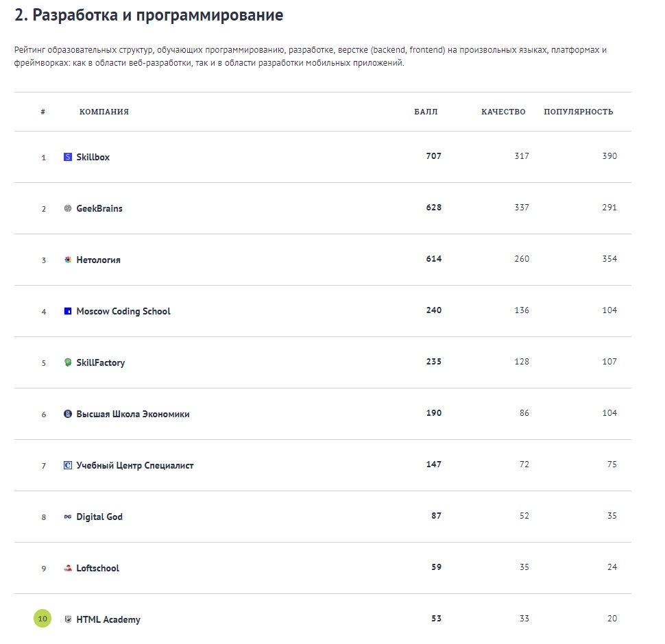Click the green rank 10 badge
Viewport: 665px width, 644px height.
click(43, 619)
